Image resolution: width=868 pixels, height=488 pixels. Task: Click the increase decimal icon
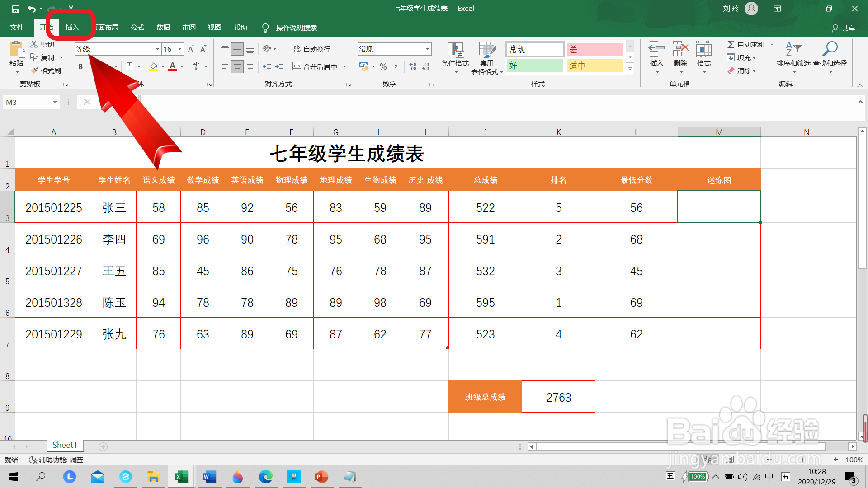point(413,66)
